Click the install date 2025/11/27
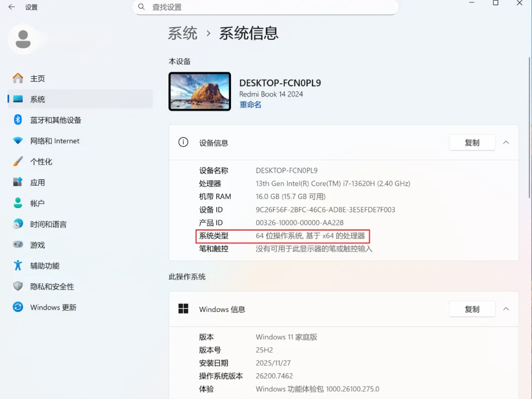This screenshot has width=532, height=399. (x=273, y=363)
